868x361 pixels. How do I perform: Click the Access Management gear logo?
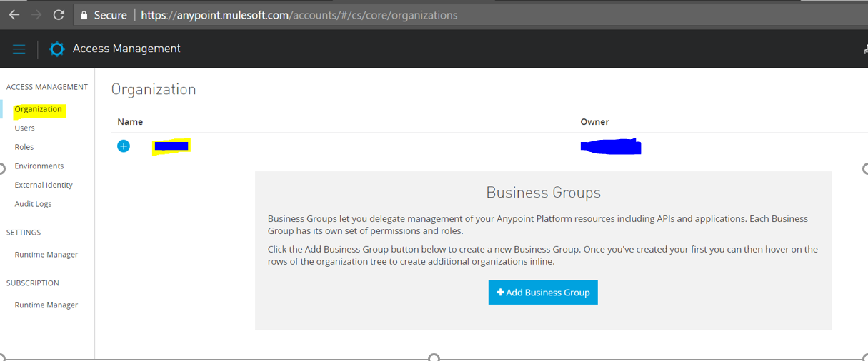pos(56,49)
